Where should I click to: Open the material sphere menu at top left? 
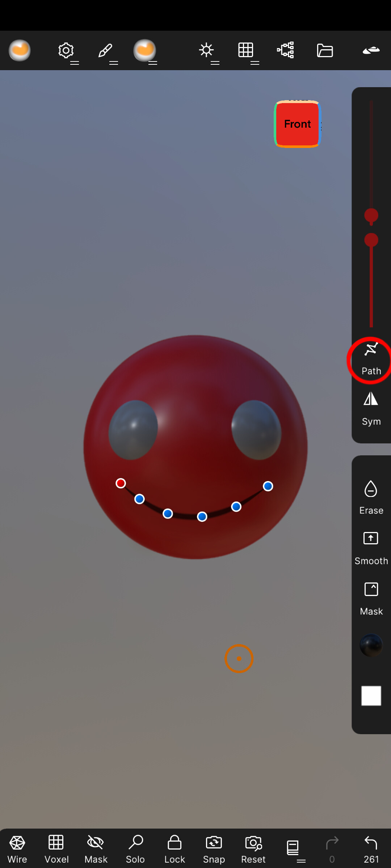(20, 50)
